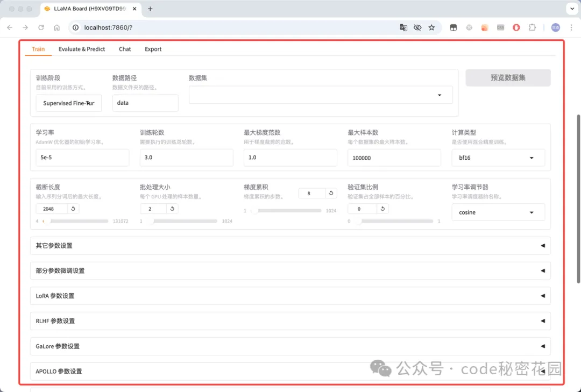
Task: Expand the RLHF 参数设置 section
Action: pos(290,321)
